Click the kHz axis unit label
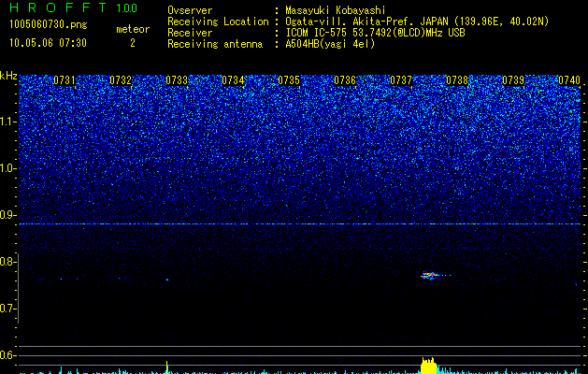This screenshot has height=374, width=588. (8, 76)
